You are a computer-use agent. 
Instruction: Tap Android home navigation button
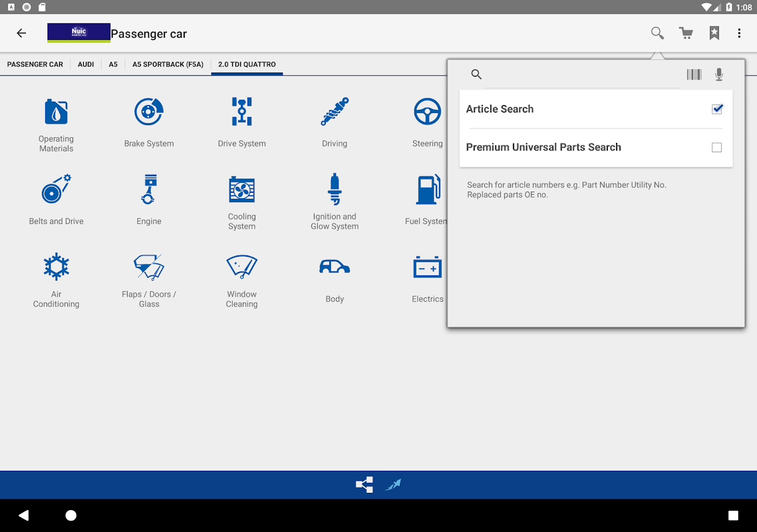pos(71,515)
